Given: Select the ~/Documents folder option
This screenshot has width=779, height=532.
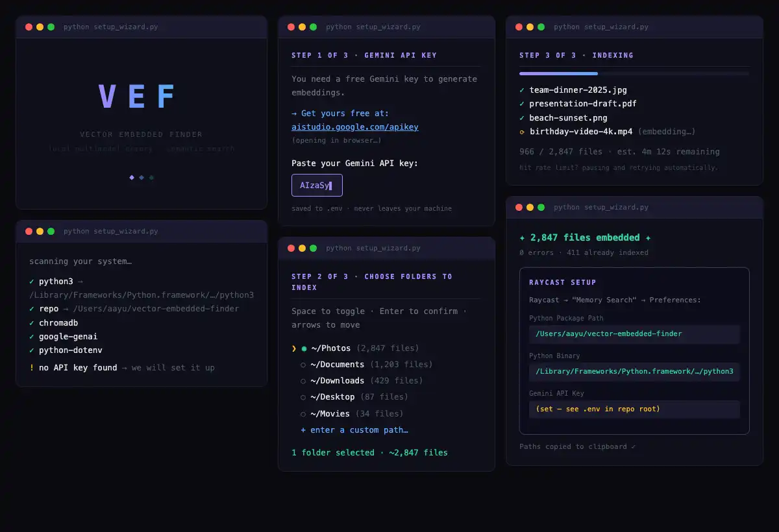Looking at the screenshot, I should (303, 365).
